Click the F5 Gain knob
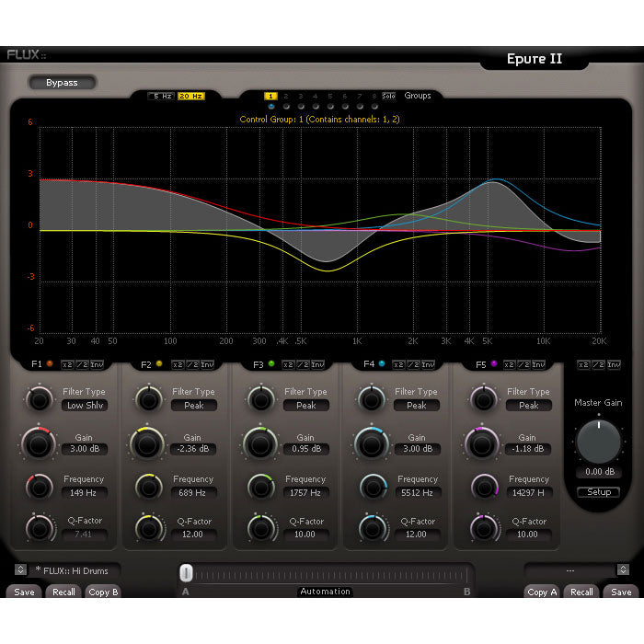 point(482,444)
